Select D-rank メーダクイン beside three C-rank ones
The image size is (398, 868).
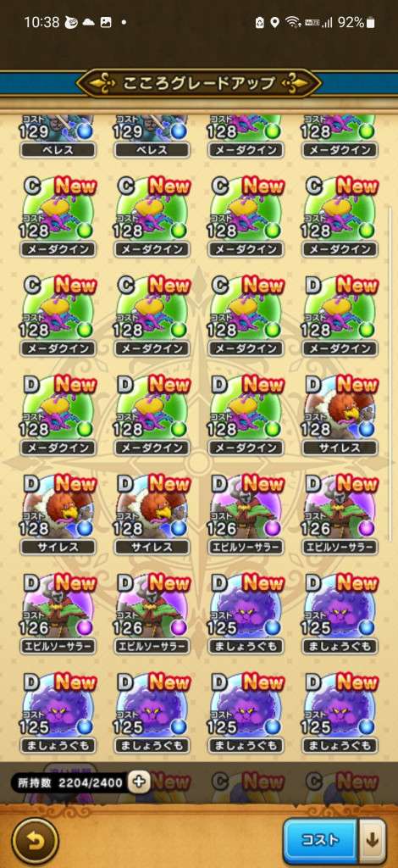[x=340, y=315]
